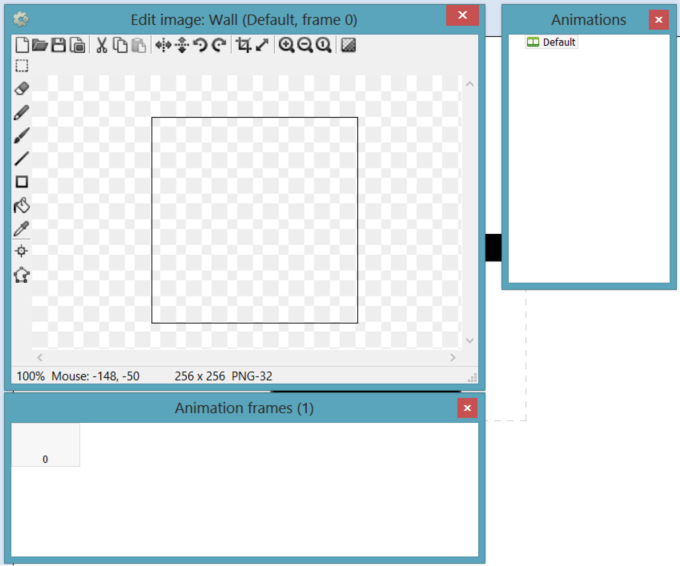Open the collision polygon tool

coord(22,275)
